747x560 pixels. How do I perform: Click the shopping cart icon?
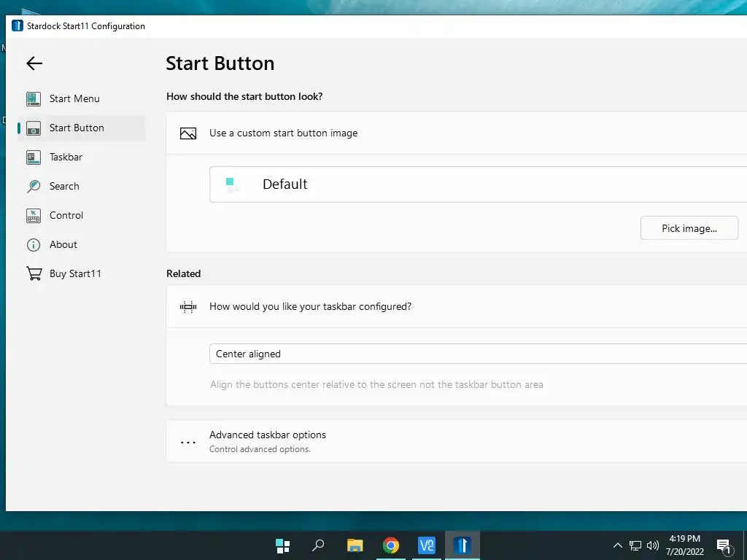tap(34, 274)
